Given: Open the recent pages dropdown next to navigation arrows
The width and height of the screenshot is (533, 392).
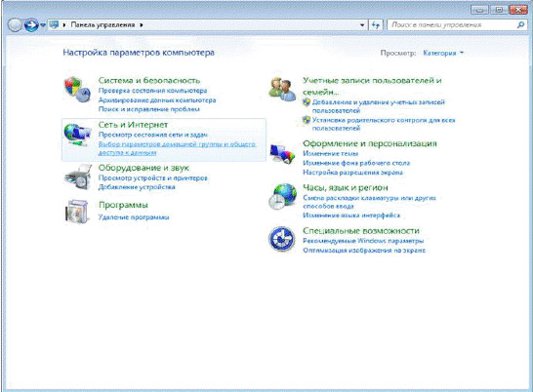Looking at the screenshot, I should pos(43,25).
